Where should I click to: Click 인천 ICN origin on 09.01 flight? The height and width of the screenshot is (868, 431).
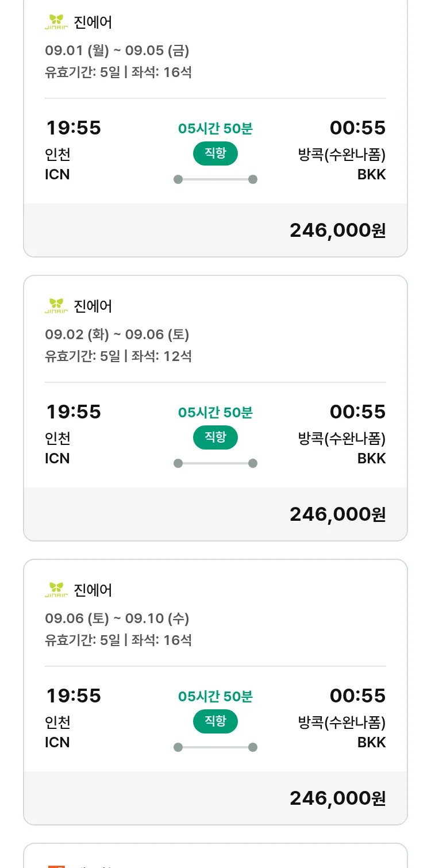tap(57, 164)
